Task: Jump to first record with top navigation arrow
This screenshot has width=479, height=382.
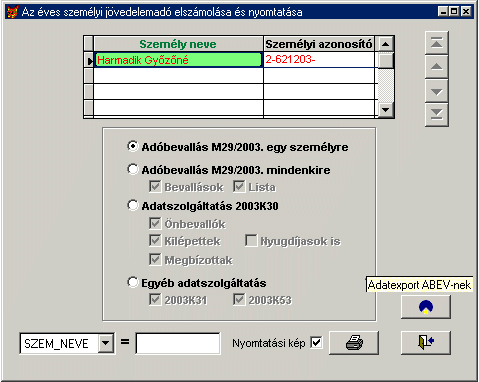Action: [437, 43]
